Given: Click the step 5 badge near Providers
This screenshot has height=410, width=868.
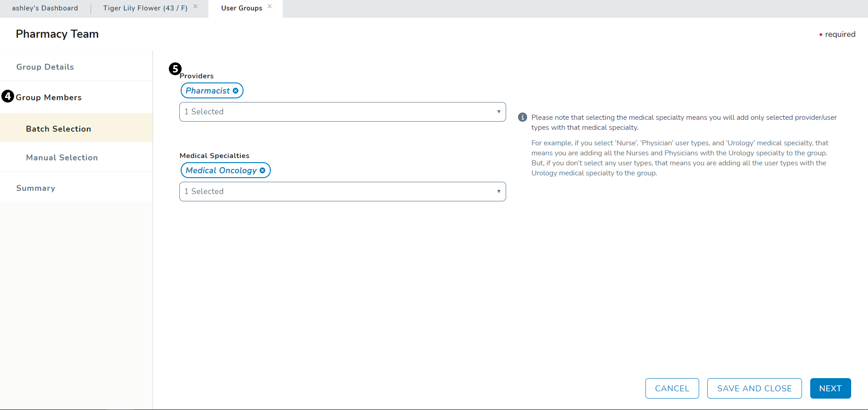Looking at the screenshot, I should coord(175,69).
